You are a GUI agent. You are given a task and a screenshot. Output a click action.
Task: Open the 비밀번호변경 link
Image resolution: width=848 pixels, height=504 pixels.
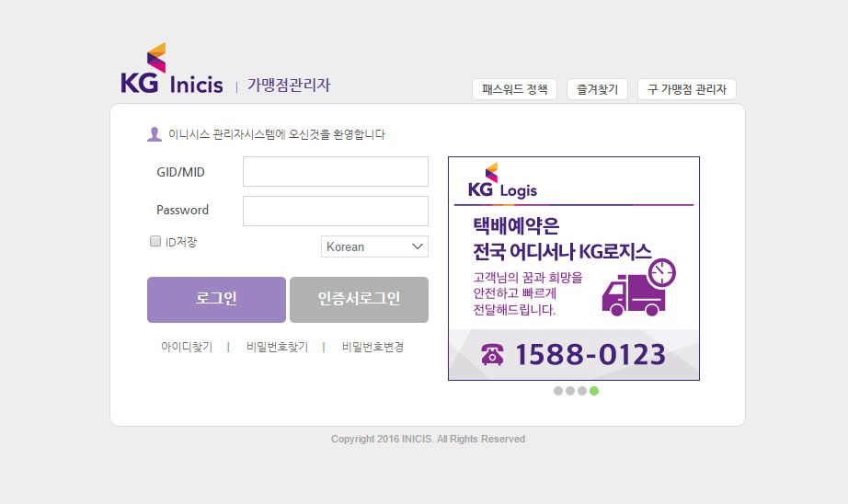pos(372,347)
